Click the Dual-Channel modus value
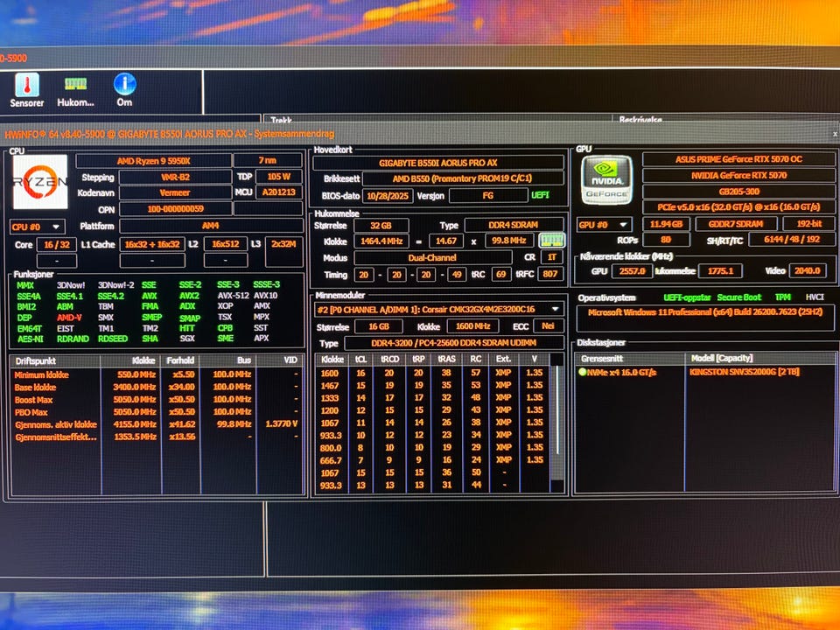 pos(431,257)
